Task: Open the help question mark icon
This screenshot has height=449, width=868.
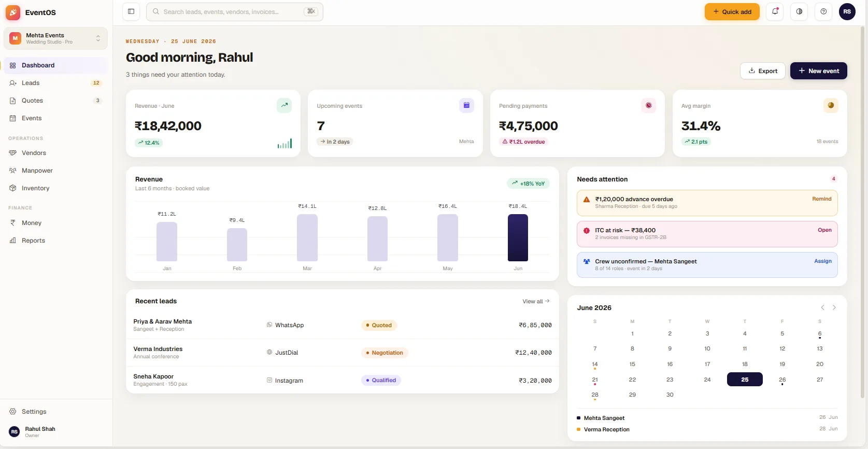Action: pos(823,11)
